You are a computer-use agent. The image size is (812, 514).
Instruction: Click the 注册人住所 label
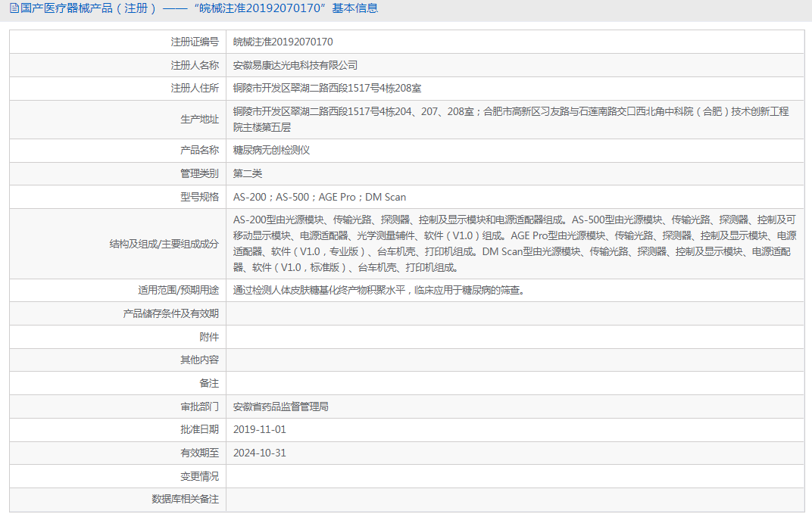195,88
